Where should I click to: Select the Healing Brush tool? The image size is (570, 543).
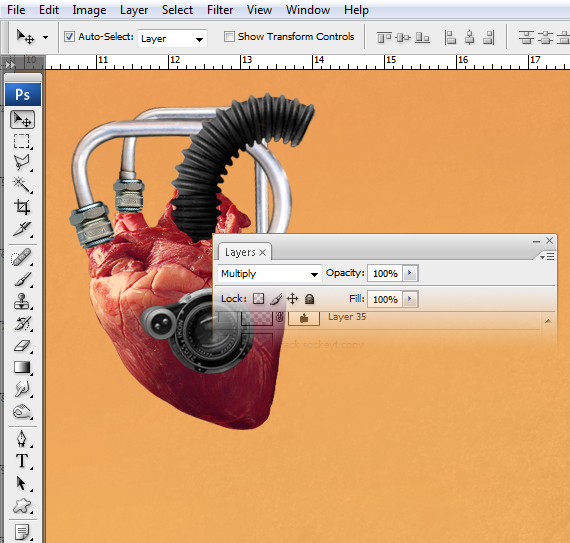(x=22, y=258)
